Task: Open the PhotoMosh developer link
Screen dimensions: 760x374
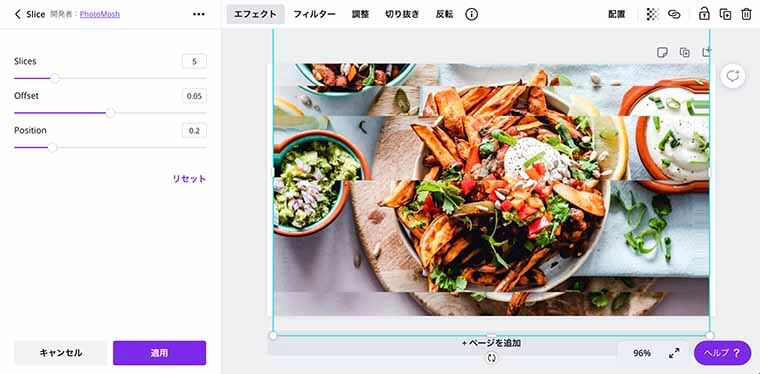Action: point(100,14)
